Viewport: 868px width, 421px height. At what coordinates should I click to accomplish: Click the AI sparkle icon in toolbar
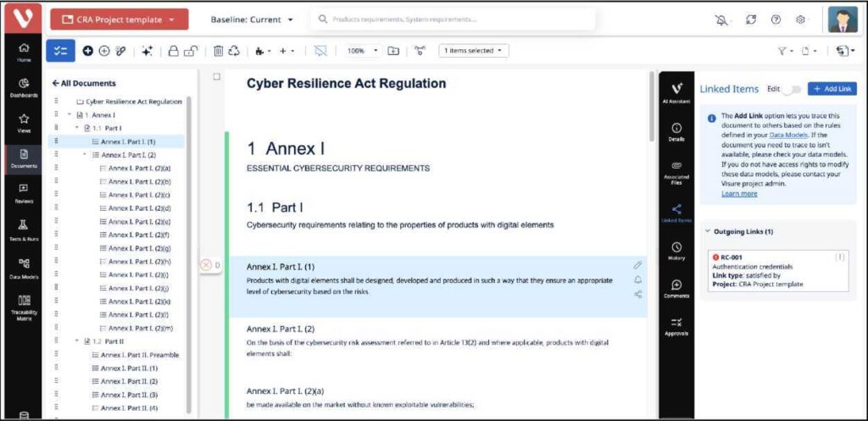point(147,51)
